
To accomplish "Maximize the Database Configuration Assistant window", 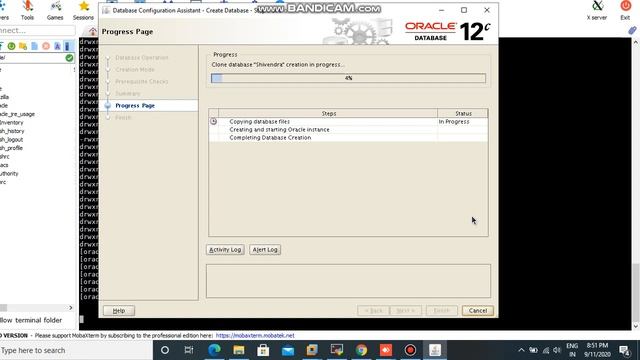I will (x=464, y=10).
